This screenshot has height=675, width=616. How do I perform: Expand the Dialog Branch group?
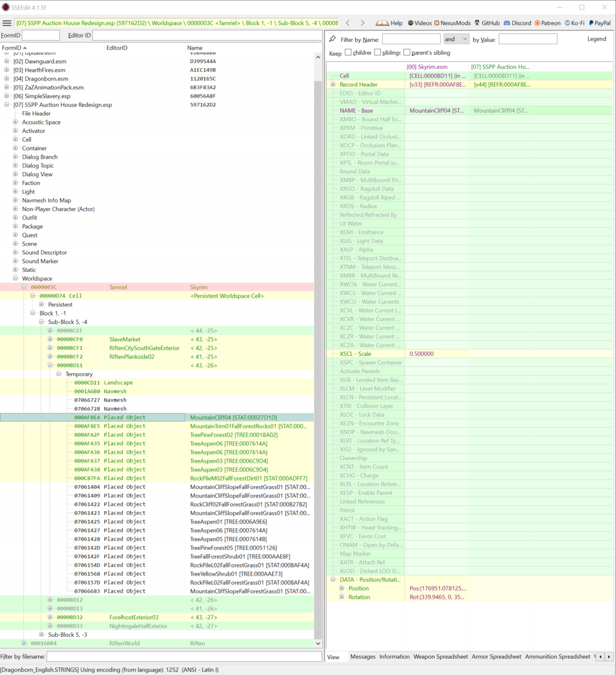tap(15, 157)
